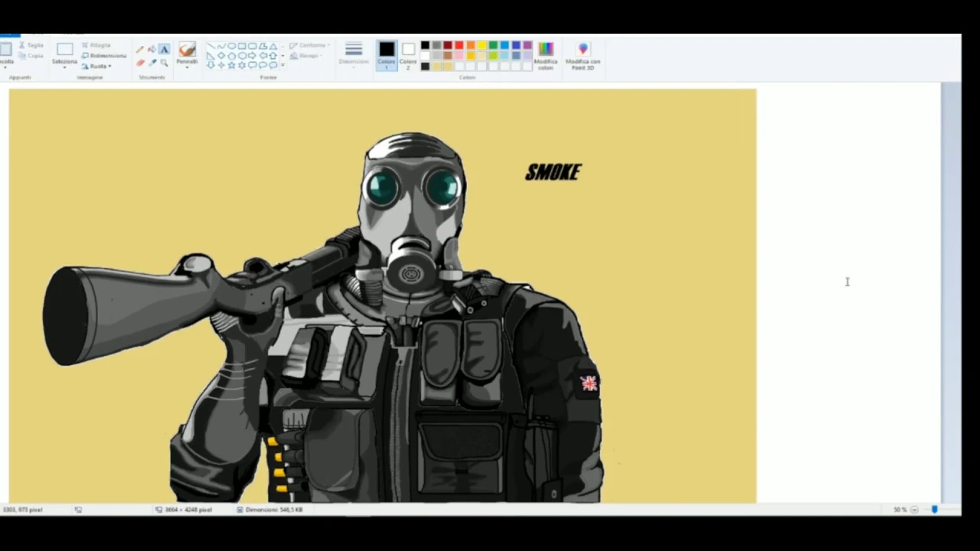Choose the triangle shape
The image size is (980, 551).
coord(273,46)
